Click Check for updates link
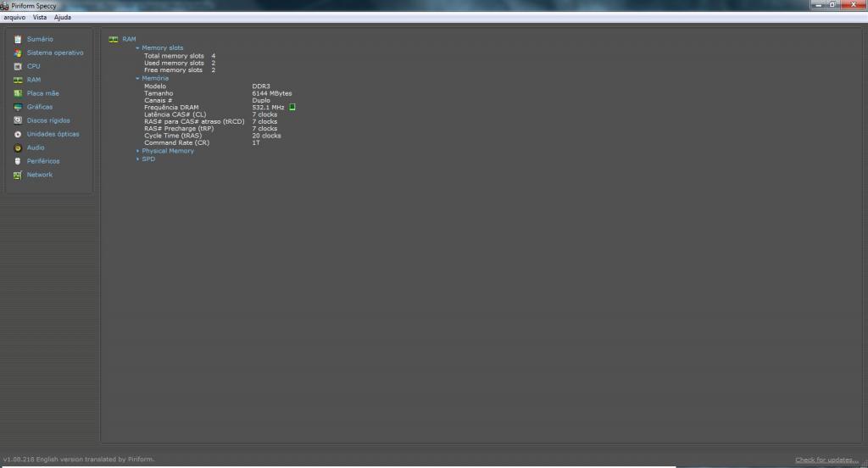868x468 pixels. (827, 460)
